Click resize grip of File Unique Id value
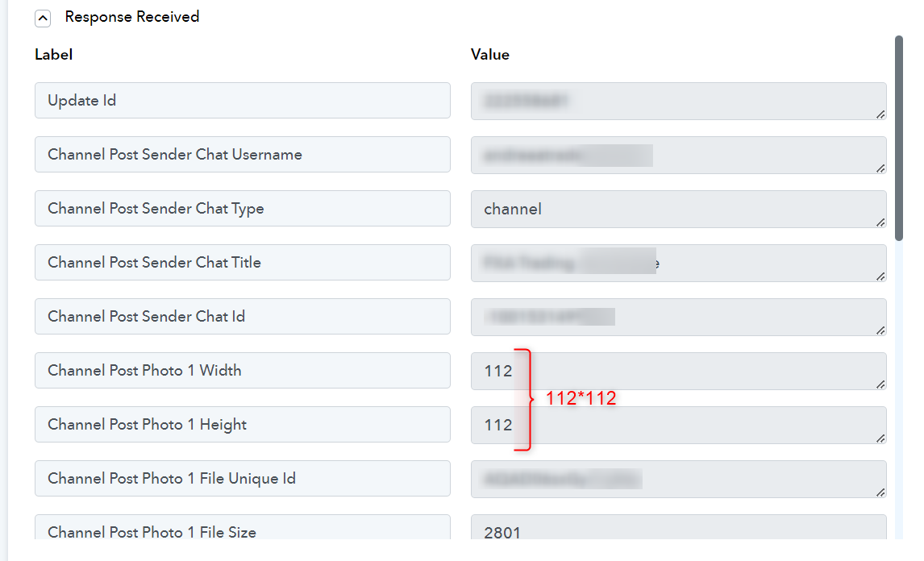Screen dimensions: 924x561 [x=880, y=492]
